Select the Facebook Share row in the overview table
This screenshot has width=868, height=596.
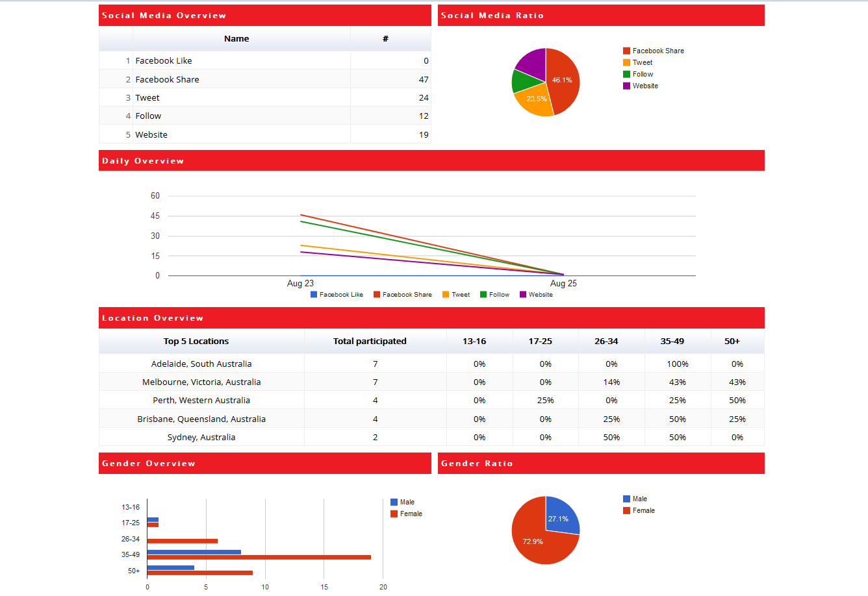point(264,79)
